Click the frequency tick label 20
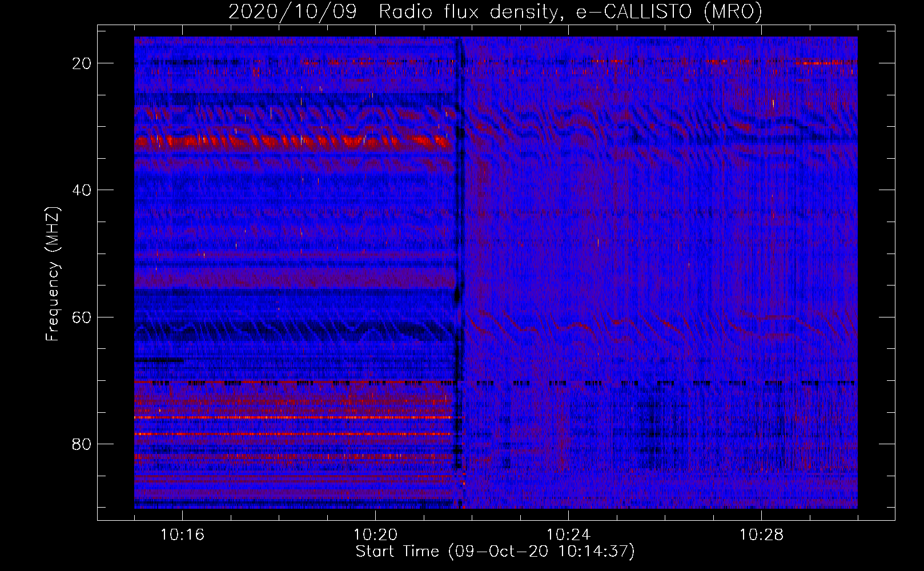 tap(82, 63)
